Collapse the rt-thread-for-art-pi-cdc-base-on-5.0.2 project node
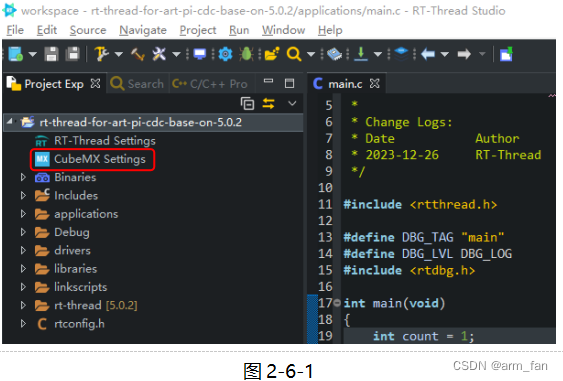Viewport: 563px width, 381px height. [10, 122]
